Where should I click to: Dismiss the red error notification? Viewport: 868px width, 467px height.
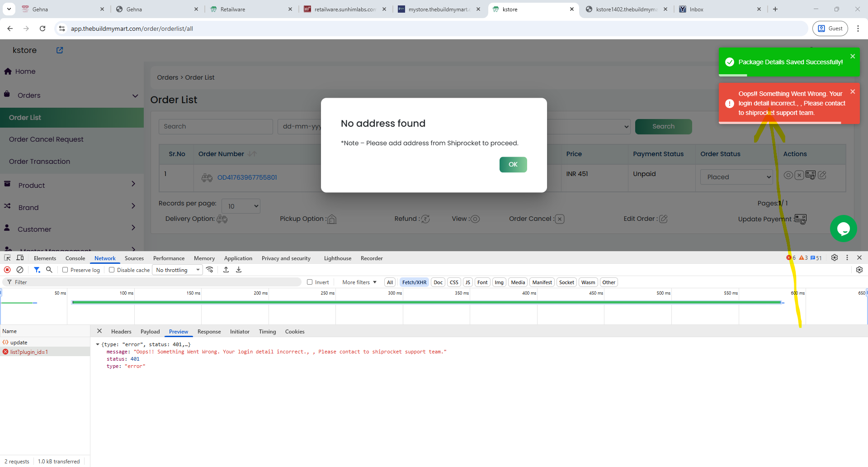pos(853,91)
